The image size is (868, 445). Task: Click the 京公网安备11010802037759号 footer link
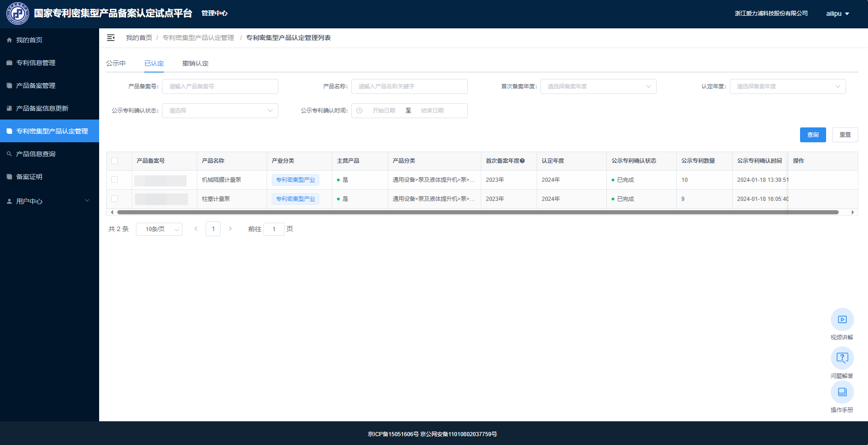coord(459,434)
